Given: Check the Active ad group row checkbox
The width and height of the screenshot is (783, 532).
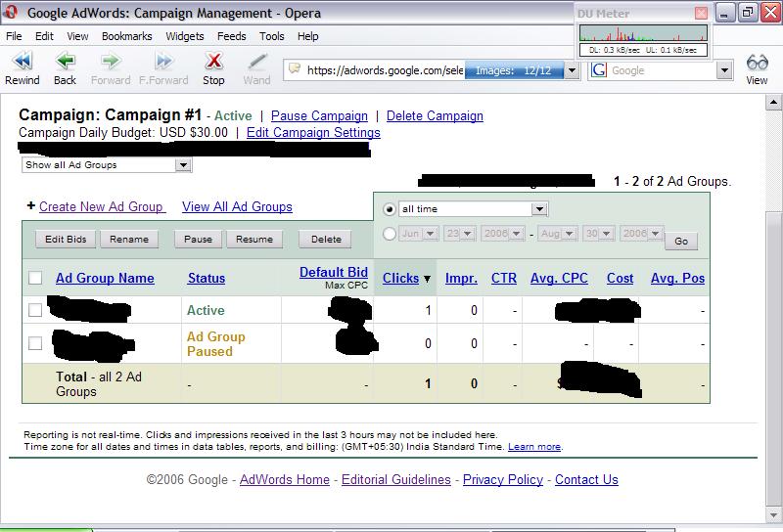Looking at the screenshot, I should point(35,310).
